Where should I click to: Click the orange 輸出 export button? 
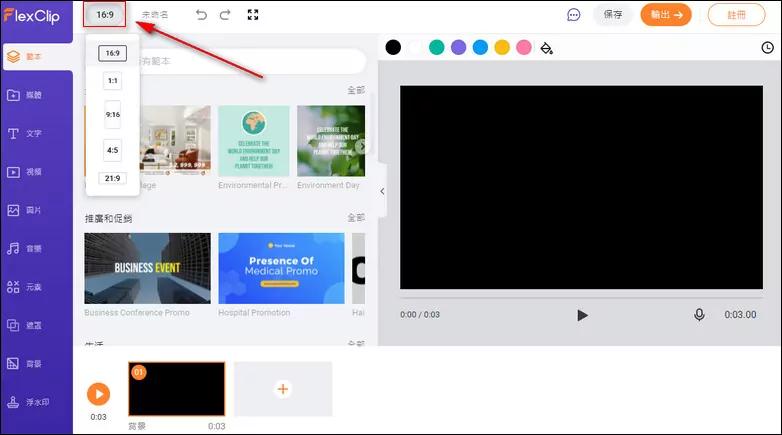666,15
